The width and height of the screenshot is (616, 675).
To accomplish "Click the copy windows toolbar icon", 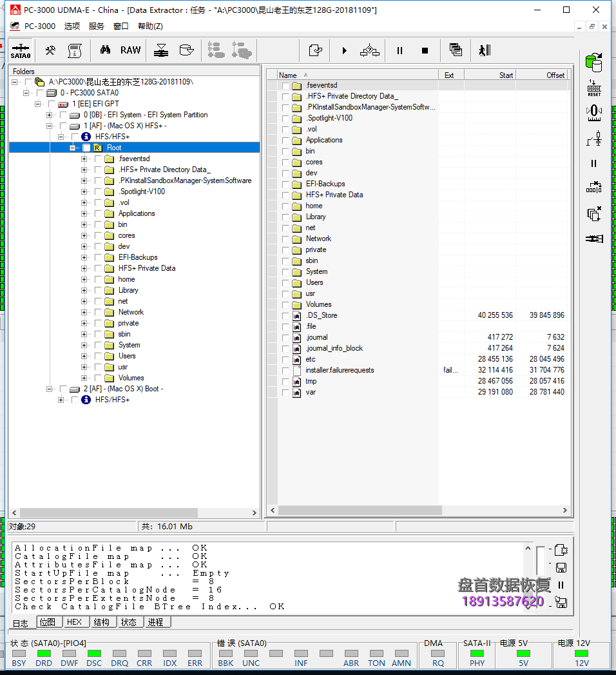I will pos(456,50).
